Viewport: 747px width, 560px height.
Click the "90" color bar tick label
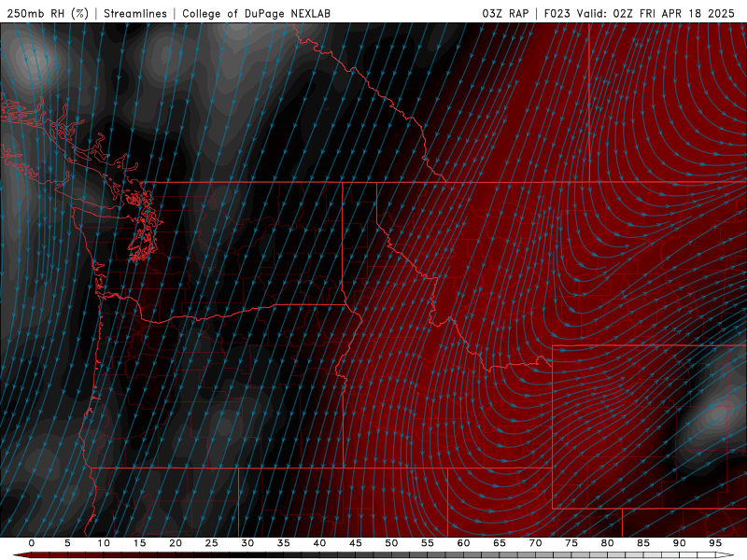click(x=679, y=543)
